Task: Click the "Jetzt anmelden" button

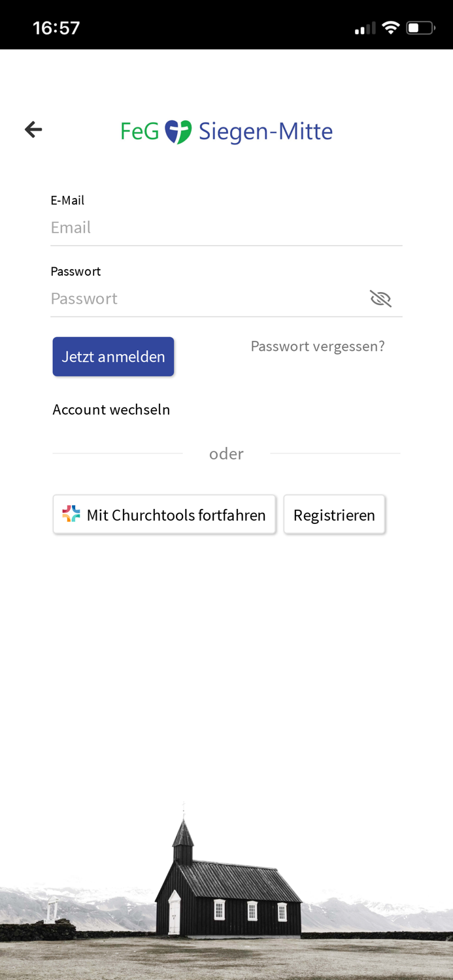Action: point(113,356)
